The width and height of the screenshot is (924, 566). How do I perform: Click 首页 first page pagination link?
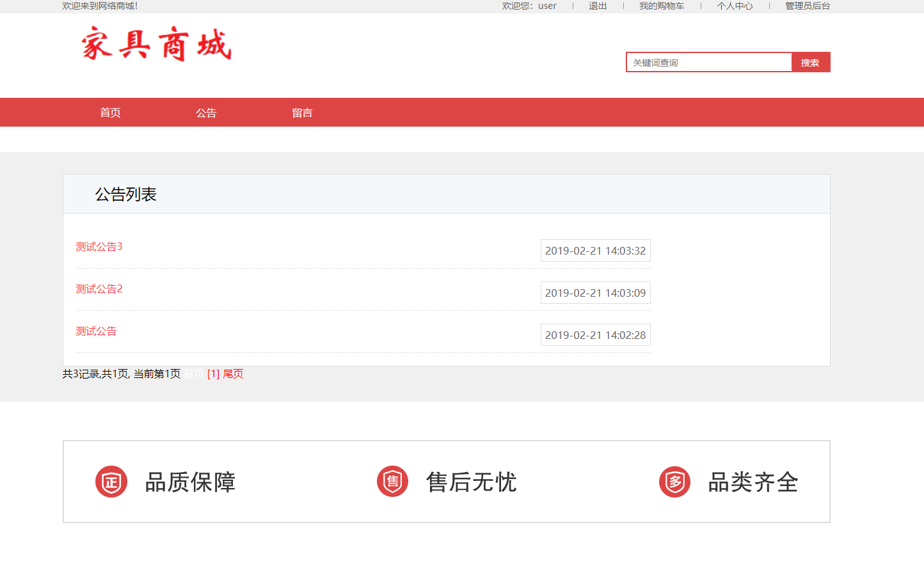click(x=193, y=373)
